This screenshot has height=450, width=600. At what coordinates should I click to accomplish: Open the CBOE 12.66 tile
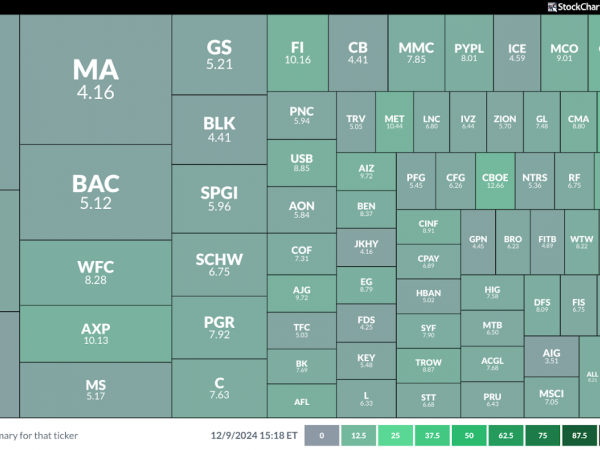[x=495, y=181]
